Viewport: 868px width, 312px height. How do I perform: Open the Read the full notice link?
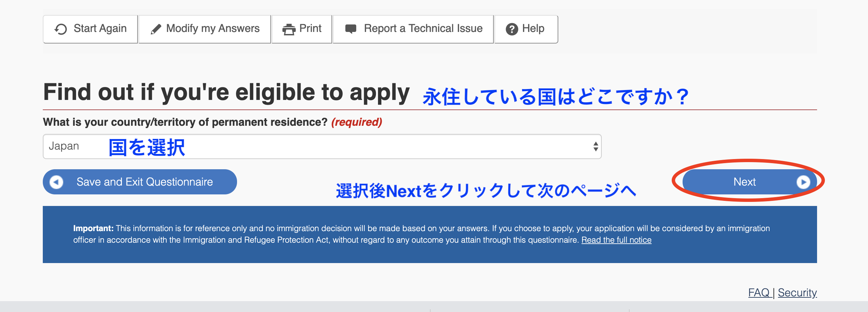(616, 240)
